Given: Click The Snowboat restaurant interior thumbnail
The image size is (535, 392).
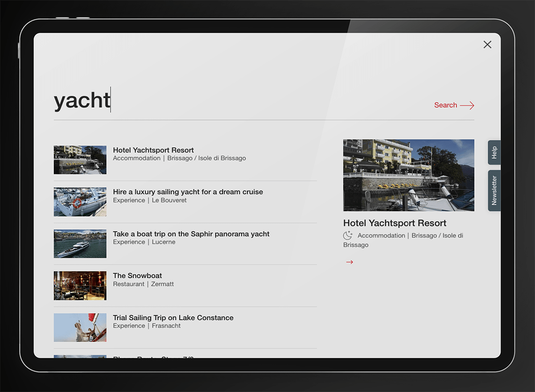Looking at the screenshot, I should (80, 285).
